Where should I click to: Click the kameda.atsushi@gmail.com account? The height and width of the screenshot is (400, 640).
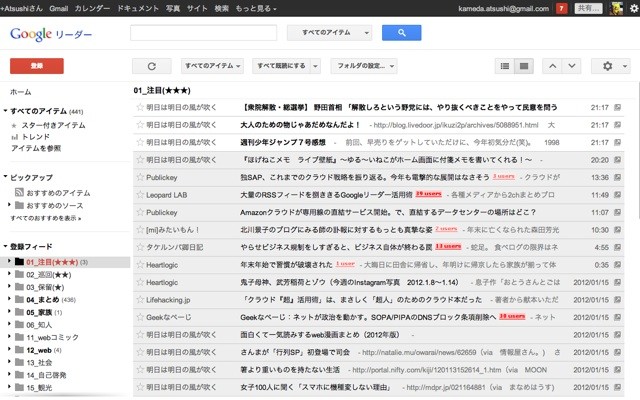coord(503,8)
